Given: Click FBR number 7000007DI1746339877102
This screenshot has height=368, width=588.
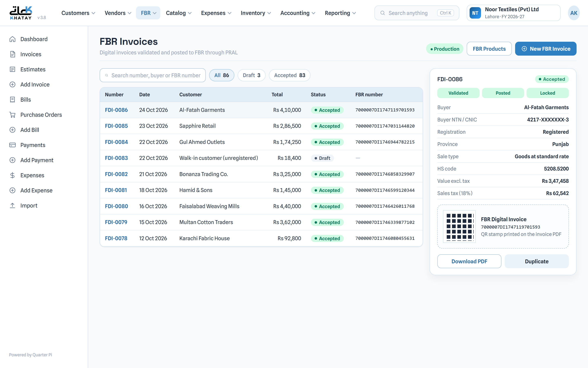Looking at the screenshot, I should tap(385, 222).
